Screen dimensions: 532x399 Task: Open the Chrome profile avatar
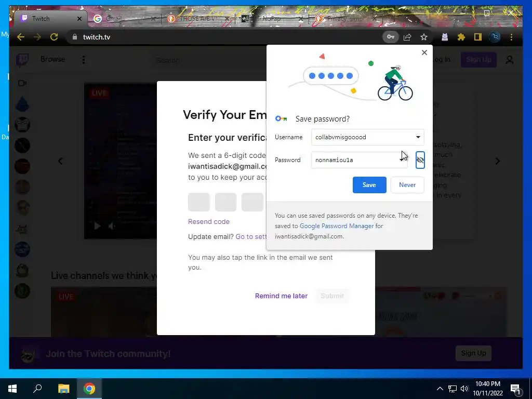coord(495,37)
